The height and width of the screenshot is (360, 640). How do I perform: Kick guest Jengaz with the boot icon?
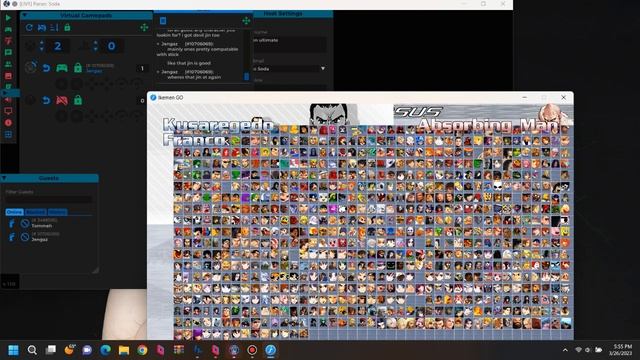pos(11,237)
